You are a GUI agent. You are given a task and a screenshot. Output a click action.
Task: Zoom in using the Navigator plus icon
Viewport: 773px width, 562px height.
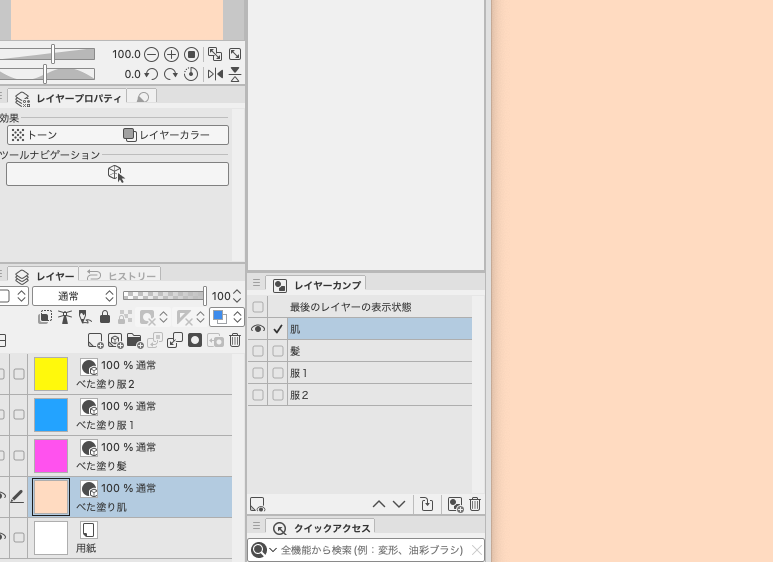[171, 54]
